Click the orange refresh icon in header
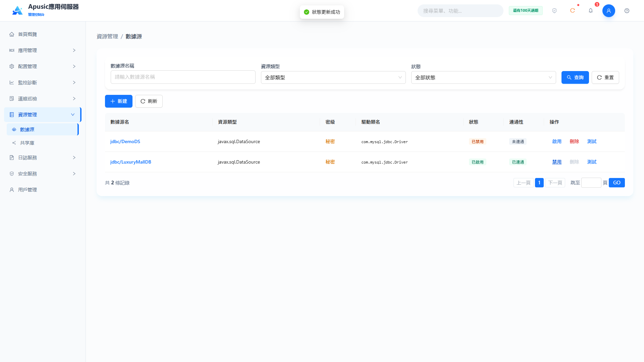 573,11
